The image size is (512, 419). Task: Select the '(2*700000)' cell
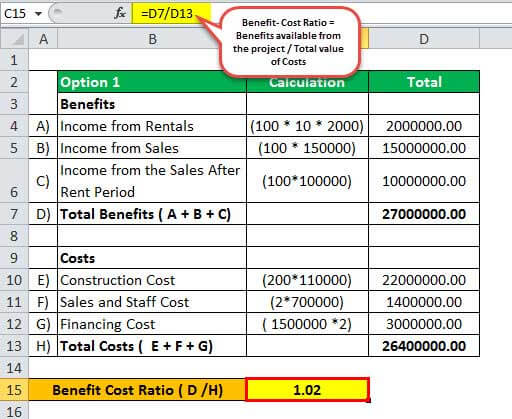307,302
